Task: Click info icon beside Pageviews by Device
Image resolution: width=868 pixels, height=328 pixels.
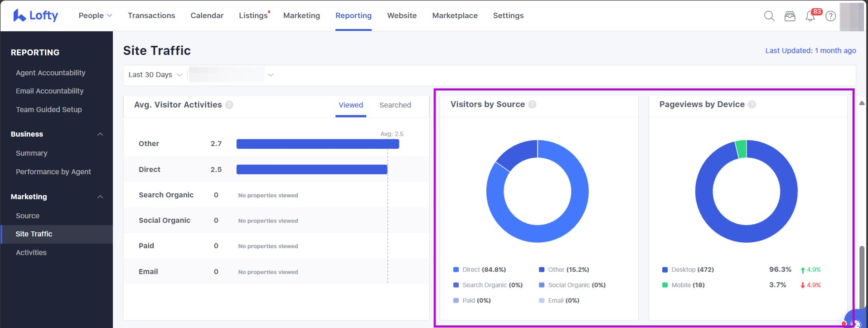Action: coord(752,104)
